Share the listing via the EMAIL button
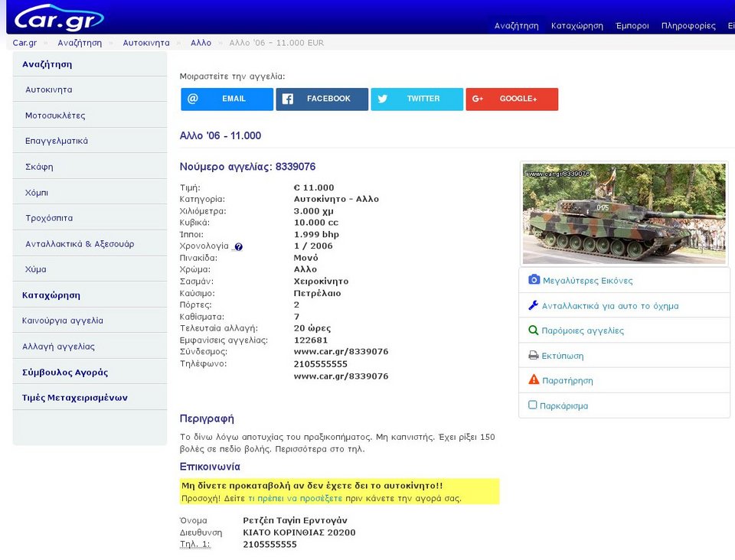The height and width of the screenshot is (560, 735). [227, 99]
